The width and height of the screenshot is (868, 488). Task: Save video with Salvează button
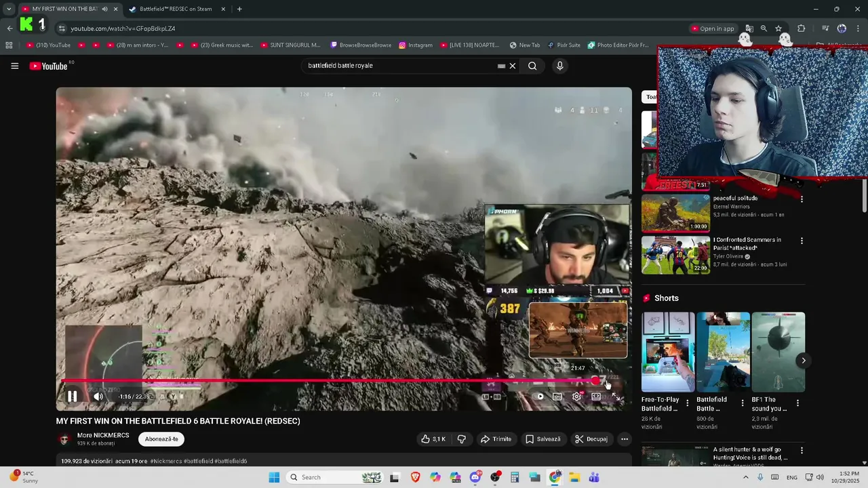tap(543, 439)
